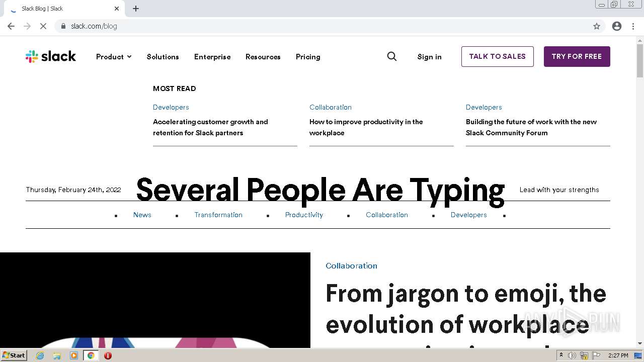Select the Transformation category tab
The height and width of the screenshot is (362, 644).
218,215
